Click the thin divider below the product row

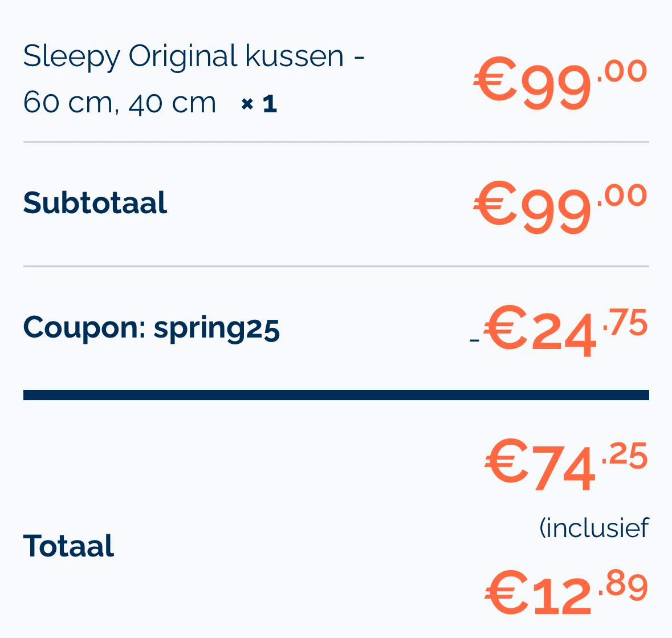point(336,142)
